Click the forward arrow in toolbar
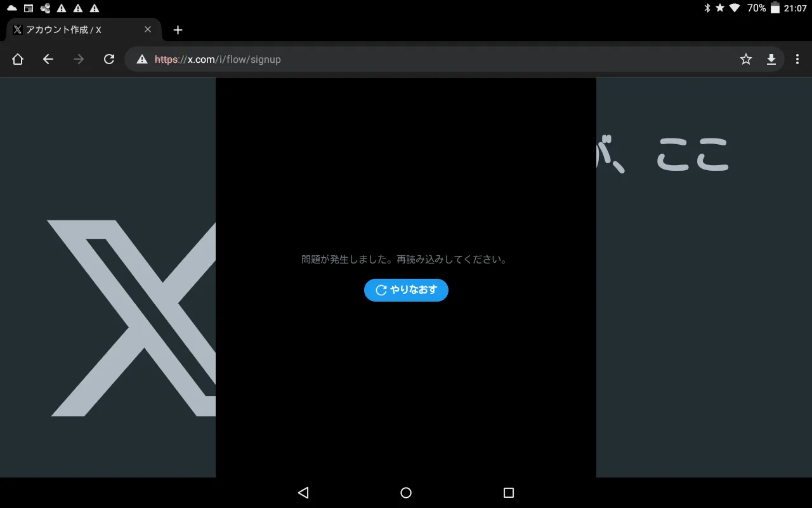 click(79, 59)
